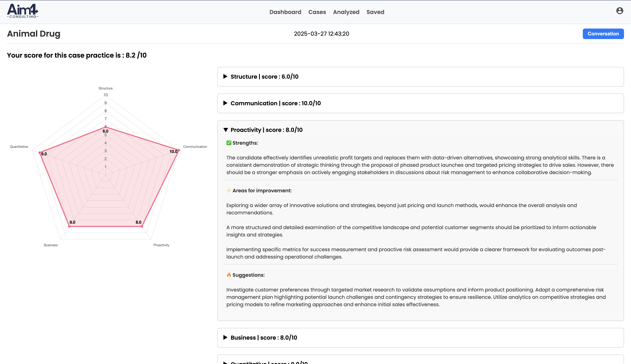Viewport: 631px width, 364px height.
Task: Expand the Communication score section
Action: coord(275,103)
